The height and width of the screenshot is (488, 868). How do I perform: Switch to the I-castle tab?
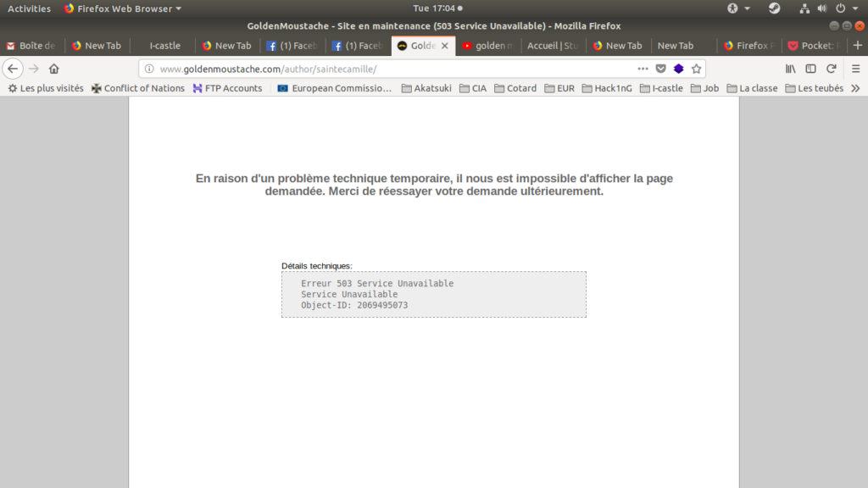[164, 46]
